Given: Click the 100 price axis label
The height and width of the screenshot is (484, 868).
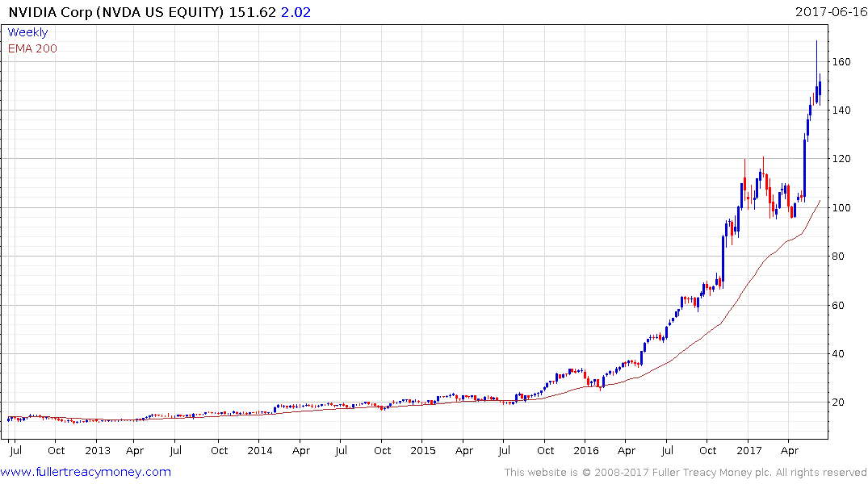Looking at the screenshot, I should 841,207.
